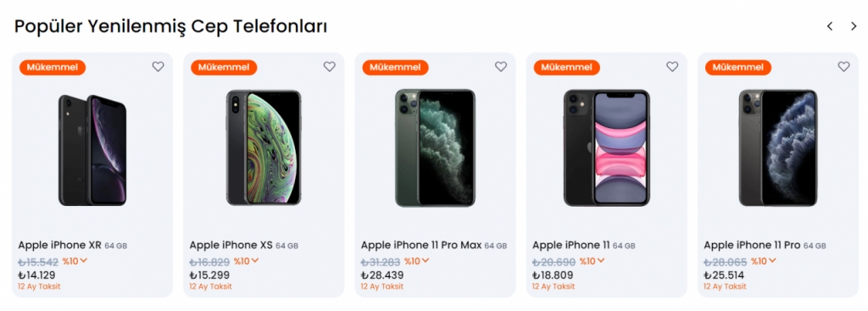Expand %10 discount chevron on iPhone XR

click(x=84, y=261)
